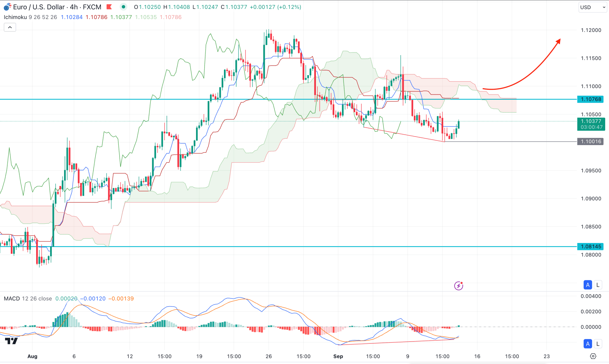This screenshot has height=364, width=609.
Task: Click the 1.08145 horizontal line price label
Action: tap(591, 246)
